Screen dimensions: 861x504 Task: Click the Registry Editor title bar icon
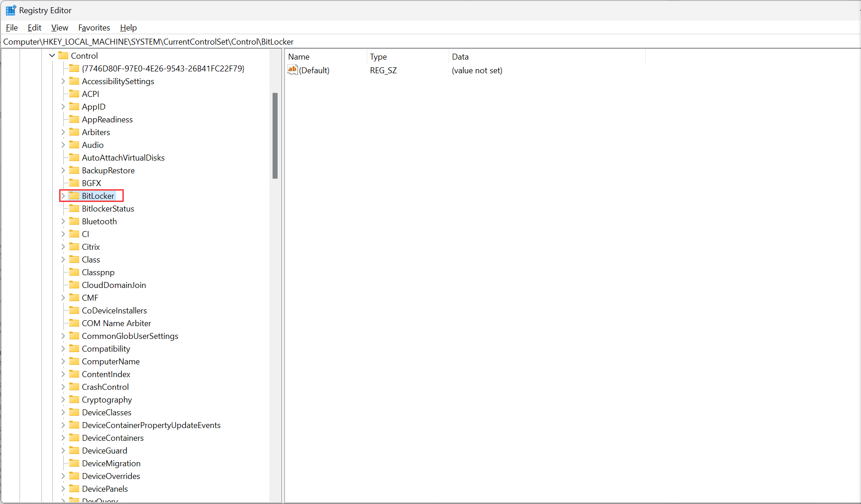(11, 10)
